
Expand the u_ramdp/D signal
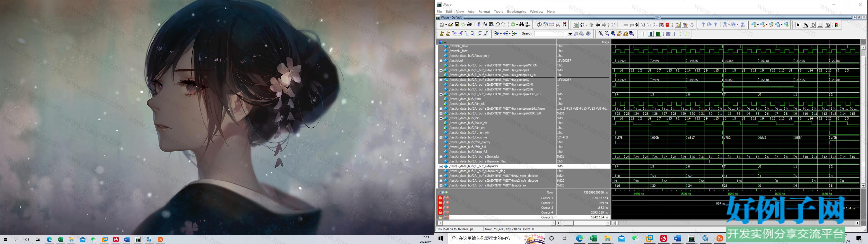441,70
